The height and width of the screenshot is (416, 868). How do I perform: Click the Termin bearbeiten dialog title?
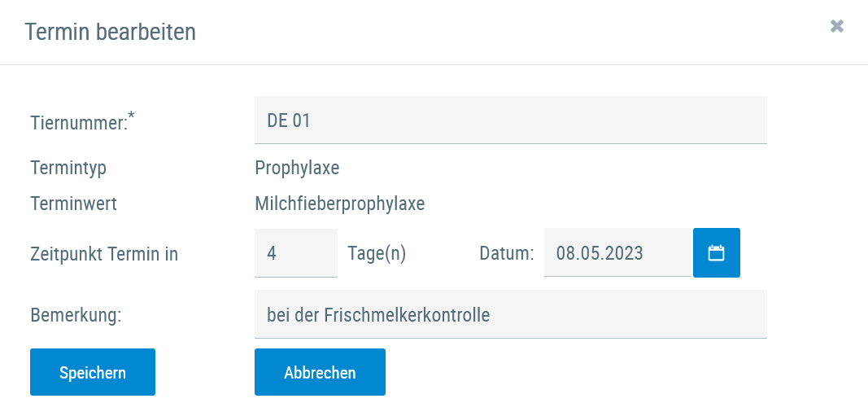(110, 32)
